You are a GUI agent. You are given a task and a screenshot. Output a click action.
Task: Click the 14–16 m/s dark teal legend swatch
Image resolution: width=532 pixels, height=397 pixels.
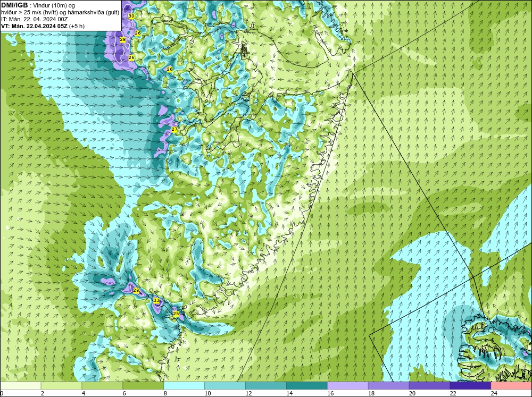pyautogui.click(x=307, y=386)
